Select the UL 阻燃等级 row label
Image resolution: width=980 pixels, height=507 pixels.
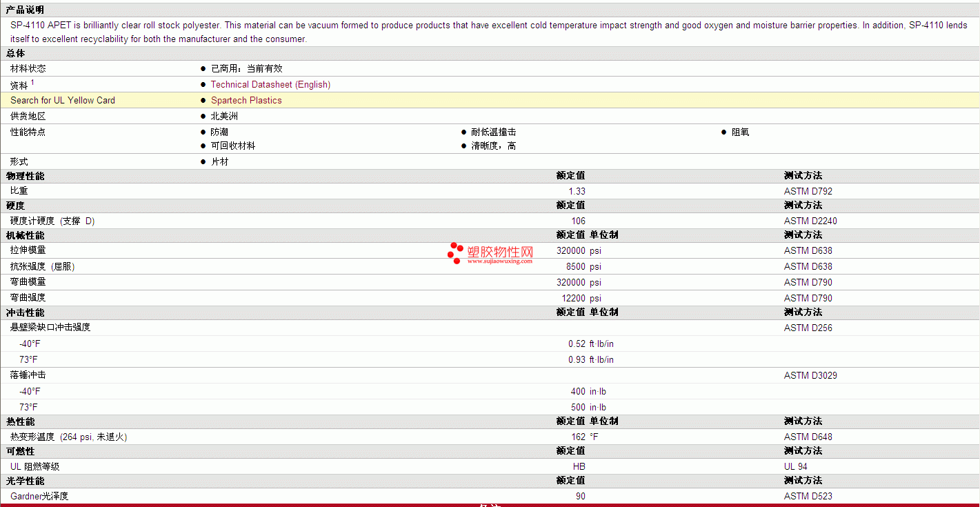35,466
